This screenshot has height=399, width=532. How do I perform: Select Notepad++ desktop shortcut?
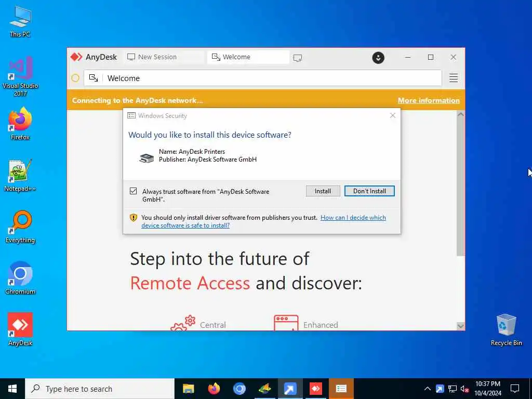click(20, 176)
